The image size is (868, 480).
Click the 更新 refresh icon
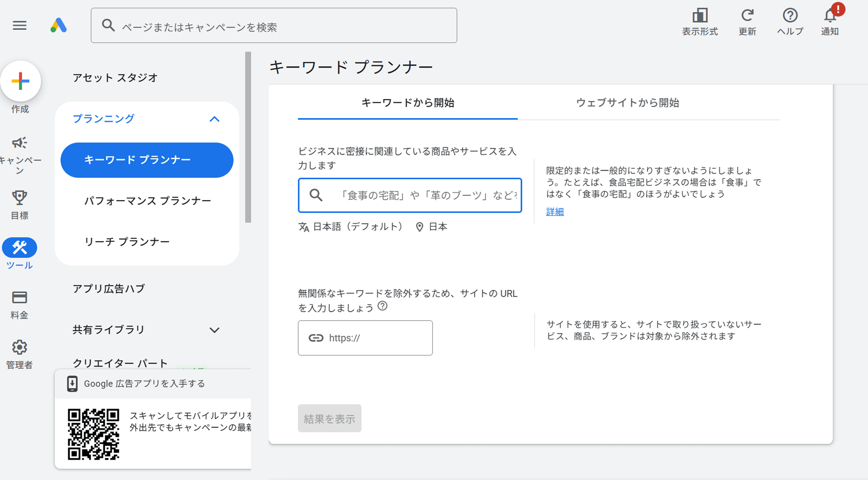(747, 16)
